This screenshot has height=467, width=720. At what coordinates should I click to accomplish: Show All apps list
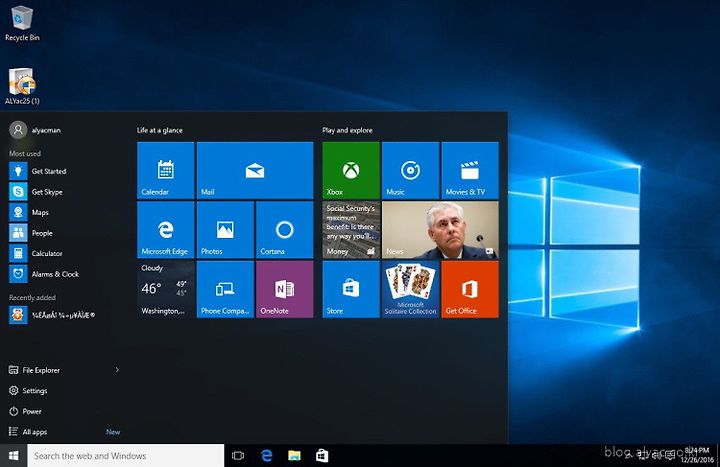pos(28,432)
